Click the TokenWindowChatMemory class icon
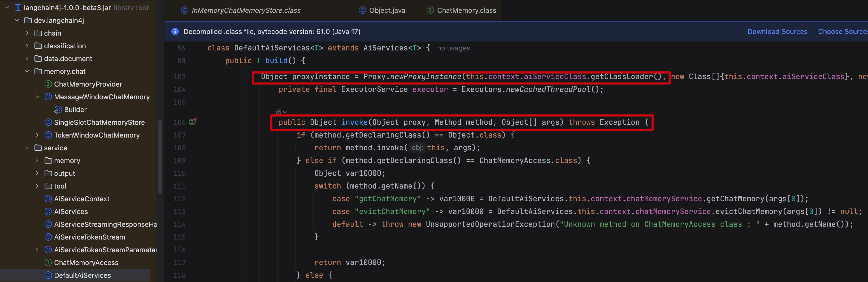This screenshot has height=282, width=868. point(48,135)
